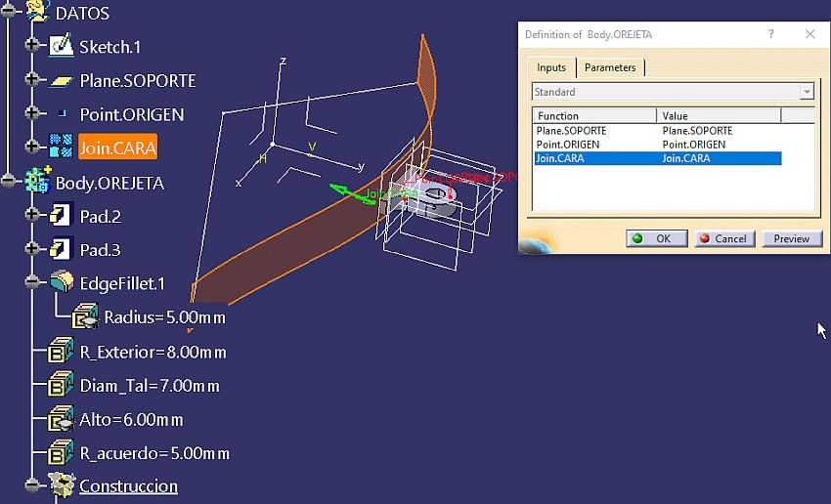Click the Preview button
Image resolution: width=831 pixels, height=504 pixels.
[792, 238]
